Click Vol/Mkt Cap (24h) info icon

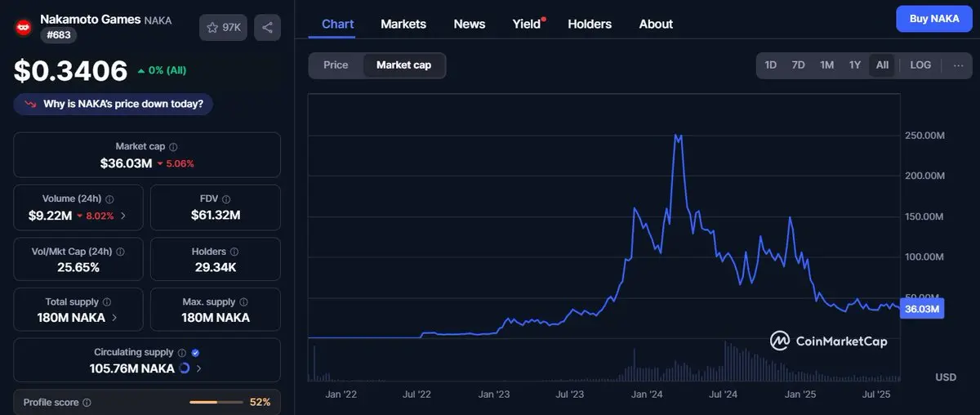119,252
